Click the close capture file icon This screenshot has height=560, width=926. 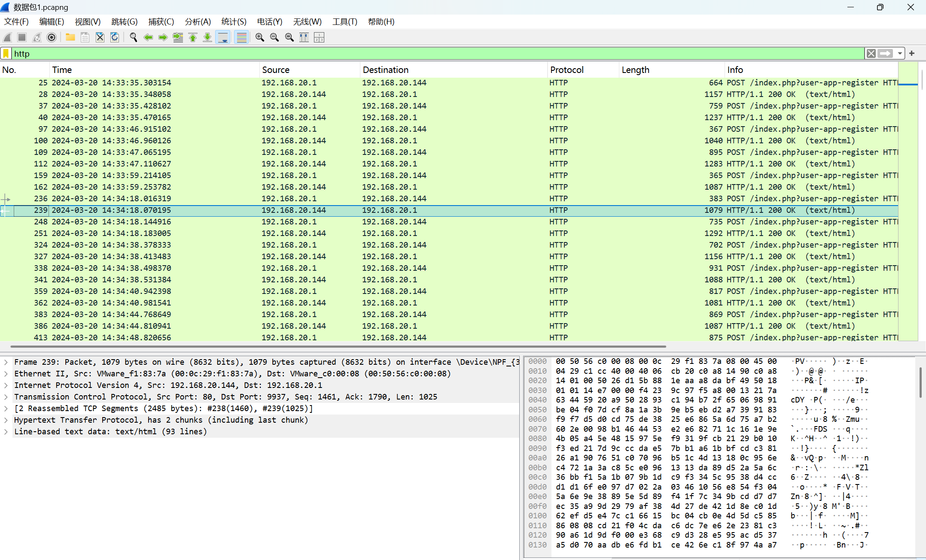click(x=100, y=38)
